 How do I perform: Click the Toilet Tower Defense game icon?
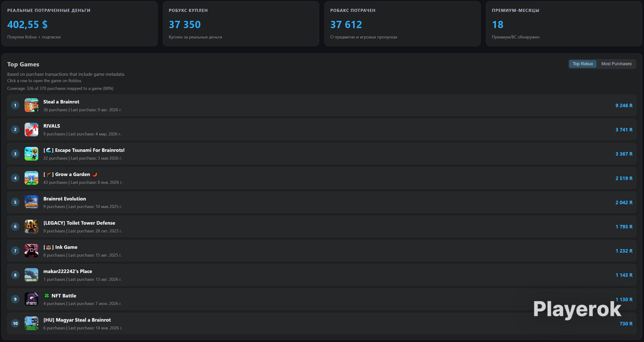31,226
